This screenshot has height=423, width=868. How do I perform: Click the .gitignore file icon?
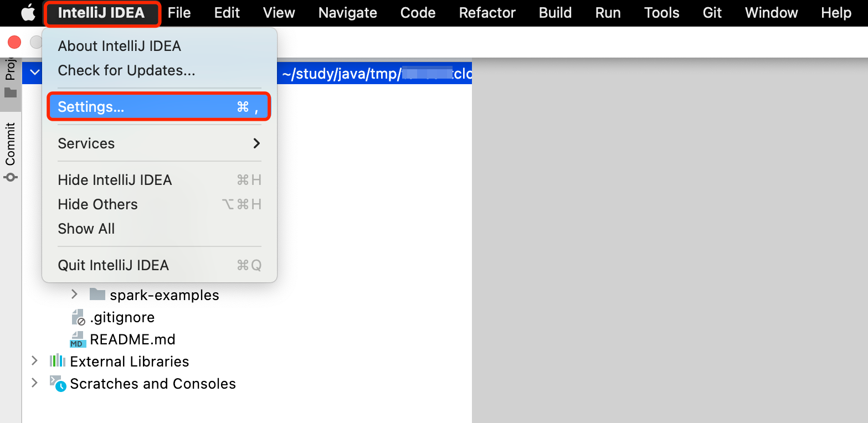(x=78, y=317)
